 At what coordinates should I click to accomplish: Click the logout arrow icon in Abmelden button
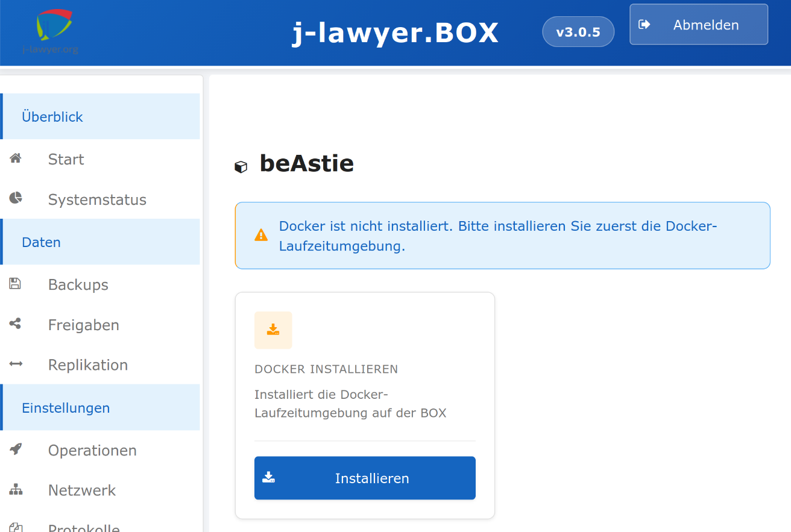(x=644, y=24)
